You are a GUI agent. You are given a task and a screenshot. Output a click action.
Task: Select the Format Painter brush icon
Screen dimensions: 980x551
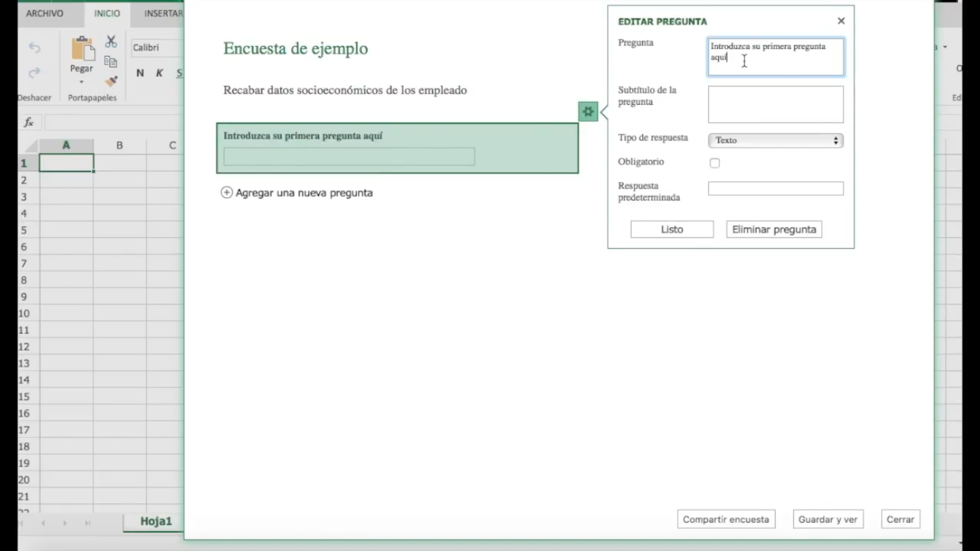111,81
